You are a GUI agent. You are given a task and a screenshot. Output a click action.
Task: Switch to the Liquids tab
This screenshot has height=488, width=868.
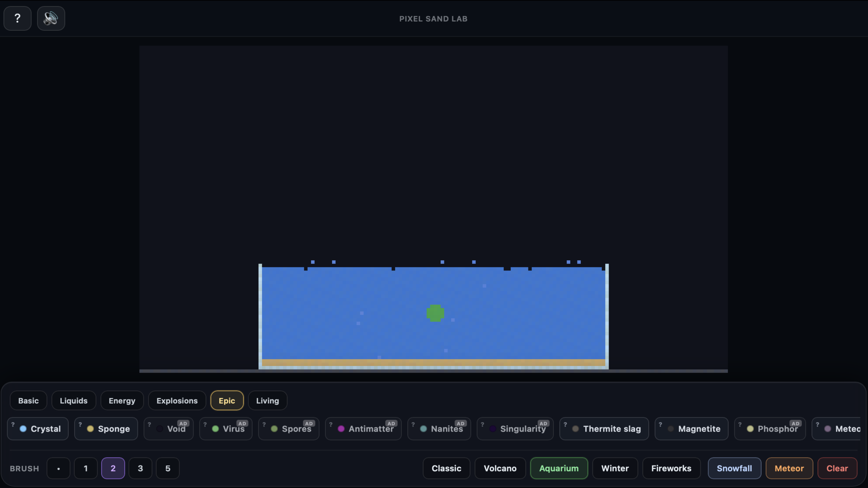[74, 400]
